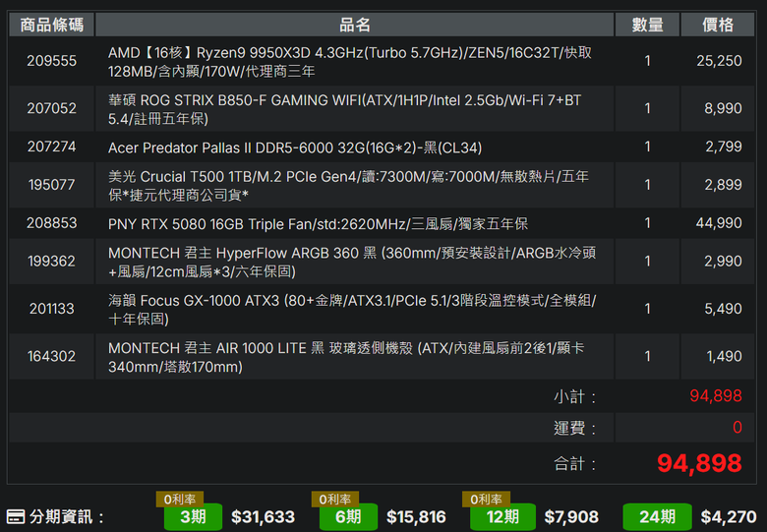Click the 小計 label
This screenshot has width=767, height=532.
point(575,396)
